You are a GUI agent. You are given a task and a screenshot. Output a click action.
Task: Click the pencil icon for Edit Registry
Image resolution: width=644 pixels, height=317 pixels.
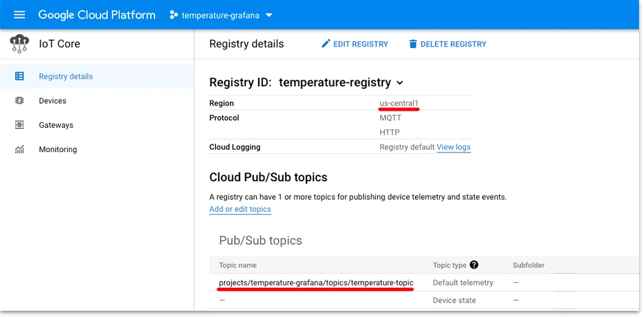pos(326,43)
